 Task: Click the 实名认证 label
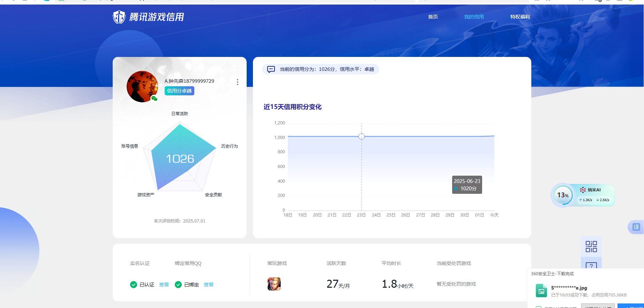coord(140,263)
